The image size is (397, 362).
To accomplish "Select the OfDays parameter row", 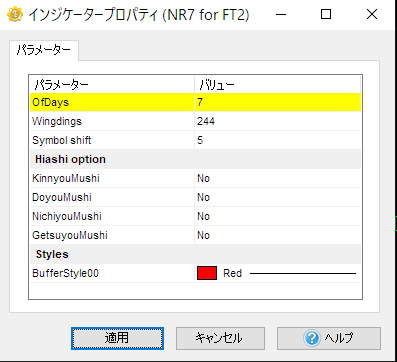I will coord(195,102).
